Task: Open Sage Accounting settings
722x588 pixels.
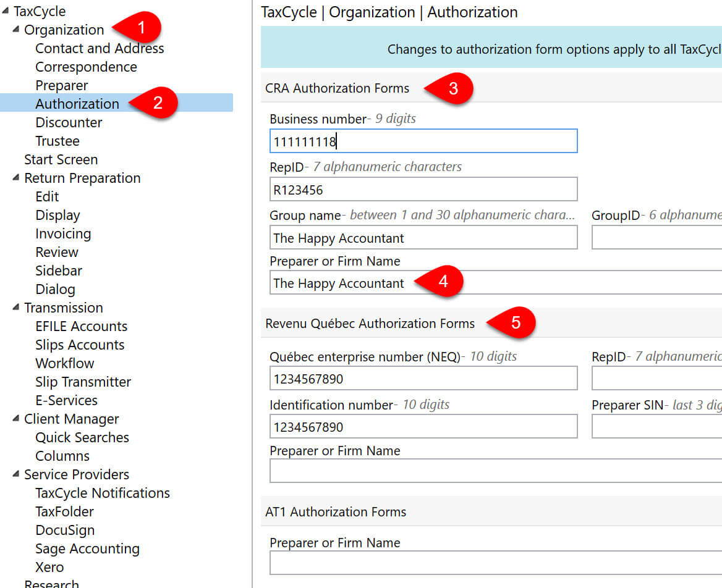Action: pos(88,548)
